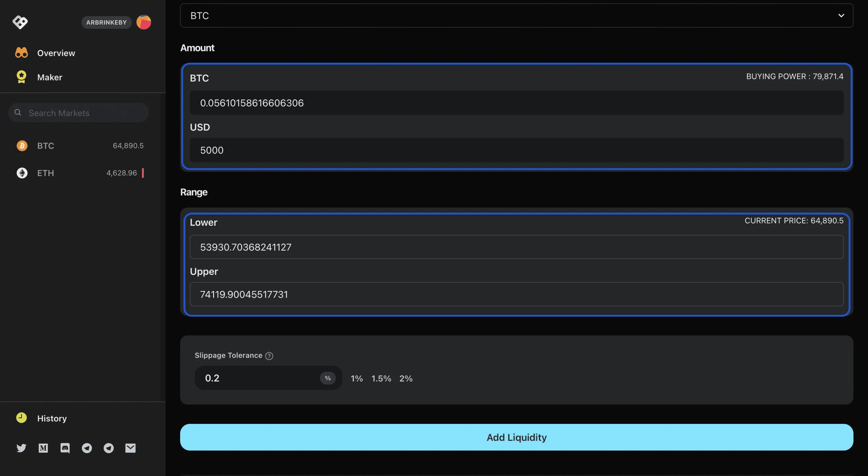The image size is (868, 476).
Task: Open the Telegram icon beside Discord
Action: point(87,448)
